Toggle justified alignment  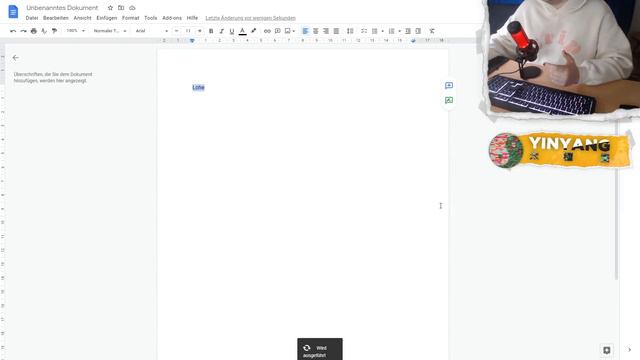coord(336,31)
